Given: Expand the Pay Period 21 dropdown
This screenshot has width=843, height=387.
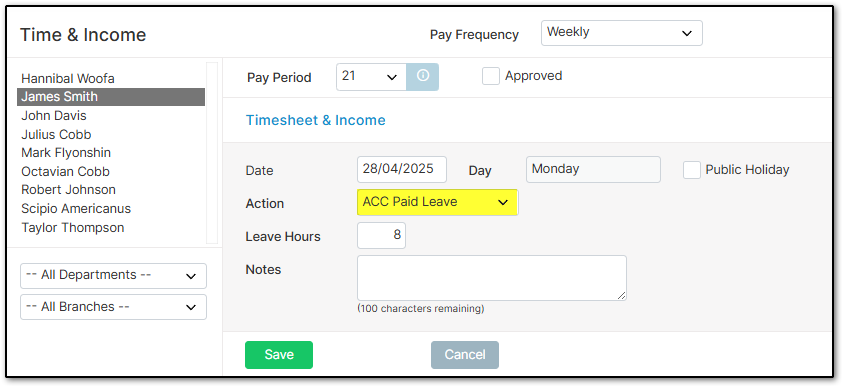Looking at the screenshot, I should pos(372,77).
